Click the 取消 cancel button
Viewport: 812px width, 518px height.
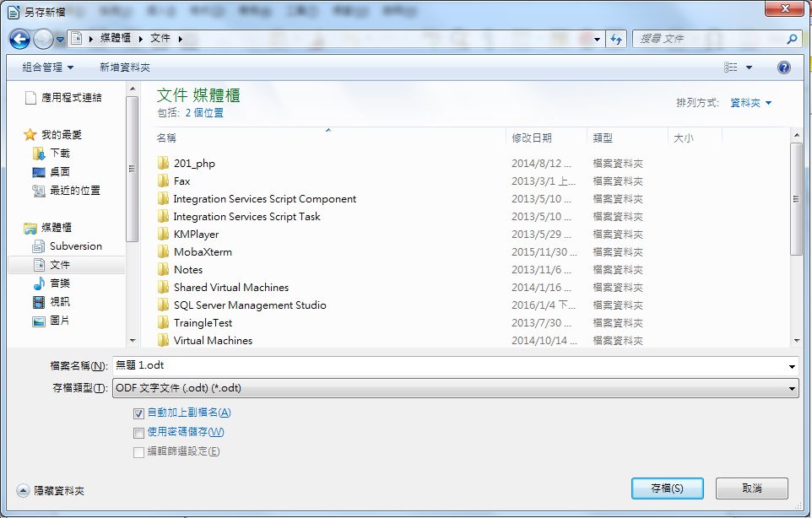751,488
